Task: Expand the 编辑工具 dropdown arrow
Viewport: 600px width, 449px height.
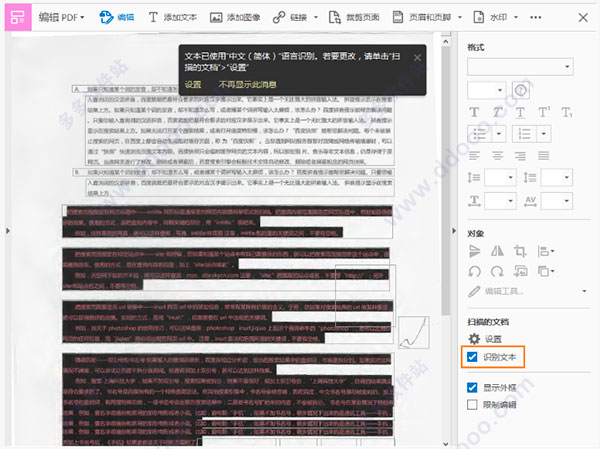Action: [584, 291]
